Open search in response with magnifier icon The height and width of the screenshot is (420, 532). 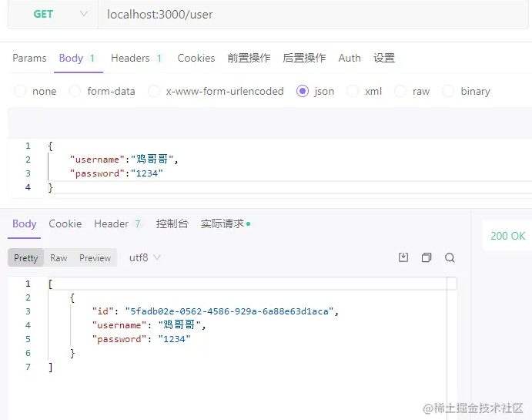450,257
